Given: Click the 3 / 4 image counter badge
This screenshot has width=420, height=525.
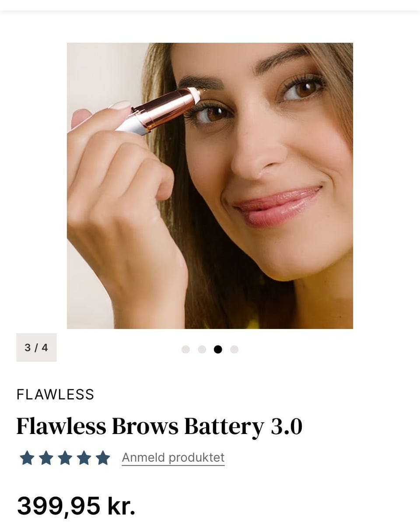Looking at the screenshot, I should tap(36, 347).
